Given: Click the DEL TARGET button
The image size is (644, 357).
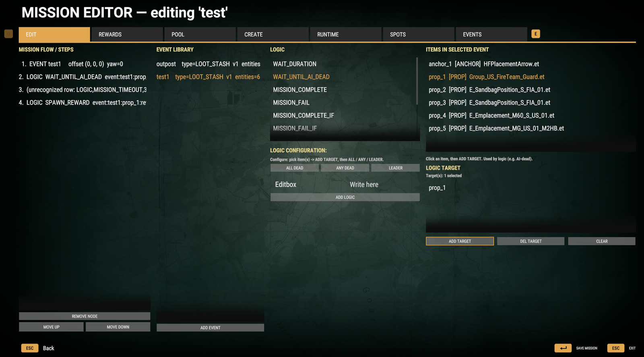Looking at the screenshot, I should (x=530, y=241).
